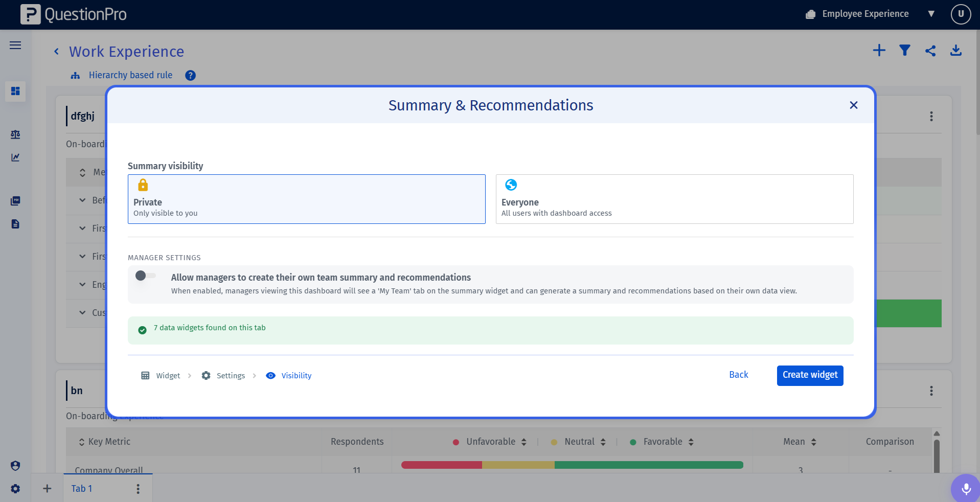Open Tab 1 options menu

coord(138,489)
